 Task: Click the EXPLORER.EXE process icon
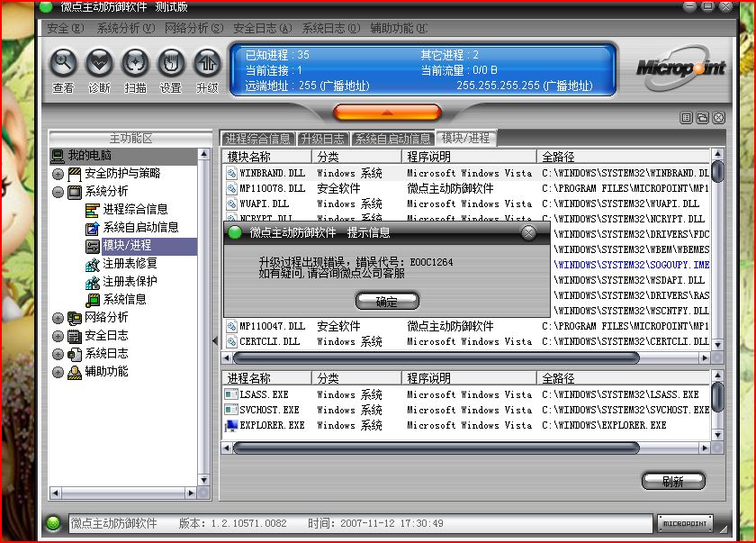tap(232, 425)
